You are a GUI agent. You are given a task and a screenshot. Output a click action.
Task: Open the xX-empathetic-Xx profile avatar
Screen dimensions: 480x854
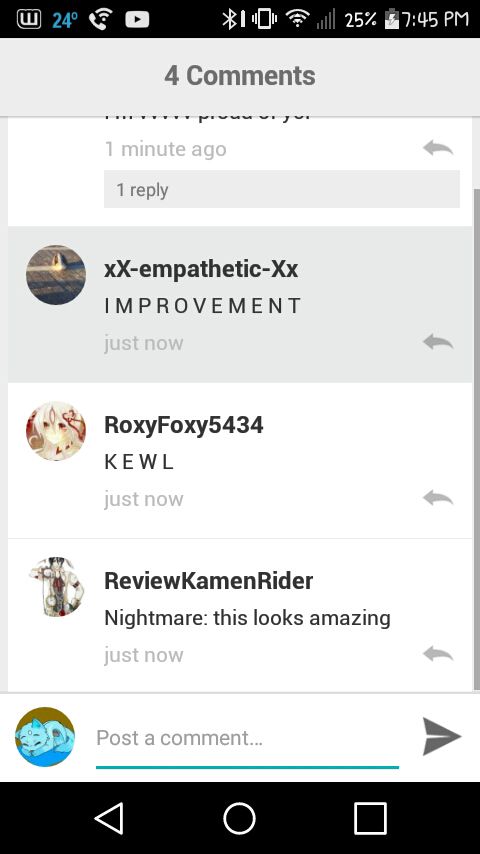coord(56,274)
